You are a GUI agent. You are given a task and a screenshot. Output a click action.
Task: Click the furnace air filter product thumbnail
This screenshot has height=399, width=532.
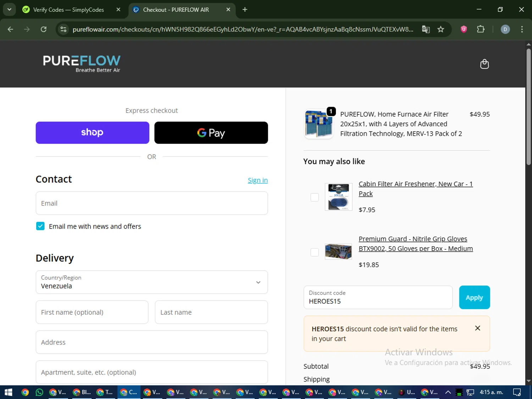318,124
